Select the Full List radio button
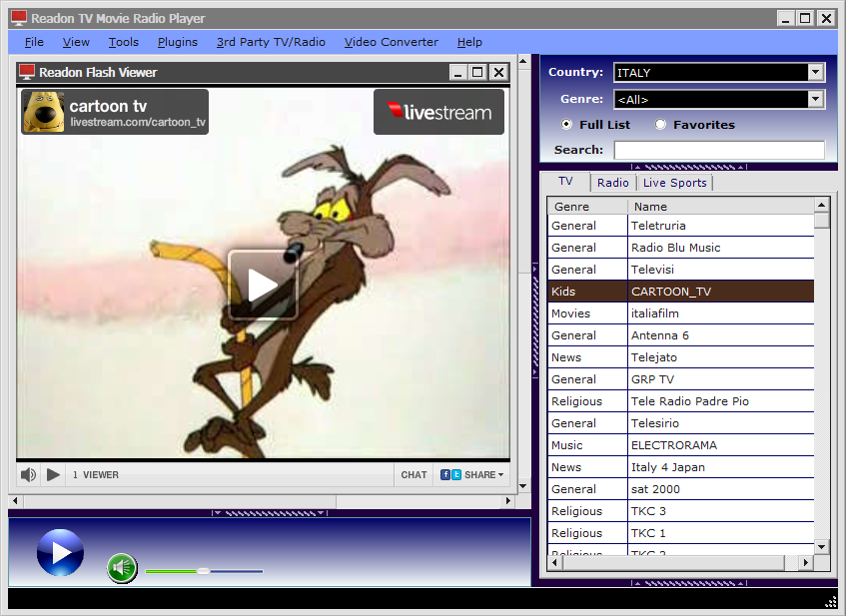 [x=566, y=125]
